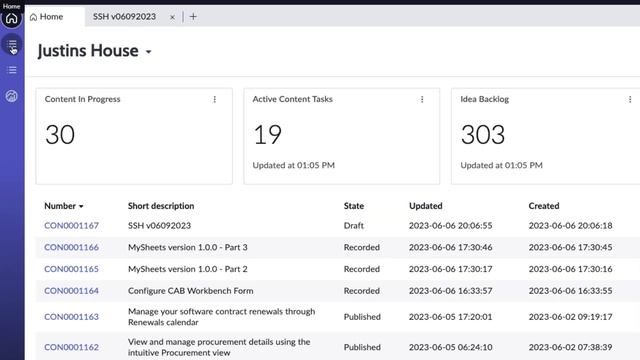
Task: Switch to the SSH v06092023 tab
Action: pyautogui.click(x=124, y=17)
